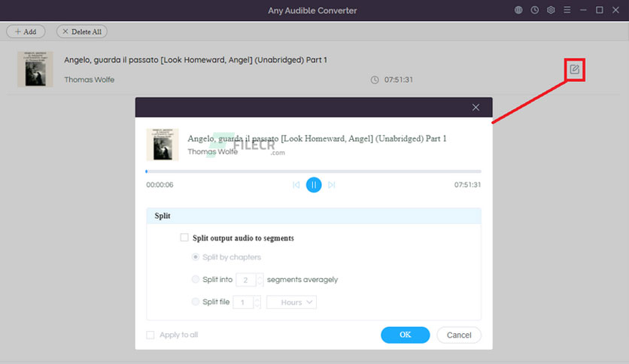Viewport: 629px width, 364px height.
Task: Minimize the Any Audible Converter window
Action: pyautogui.click(x=583, y=10)
